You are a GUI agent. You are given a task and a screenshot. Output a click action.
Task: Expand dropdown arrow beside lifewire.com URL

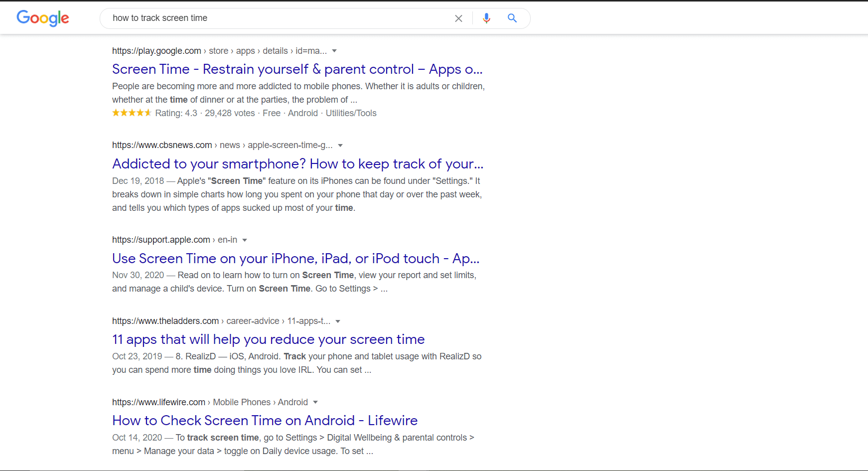(315, 402)
